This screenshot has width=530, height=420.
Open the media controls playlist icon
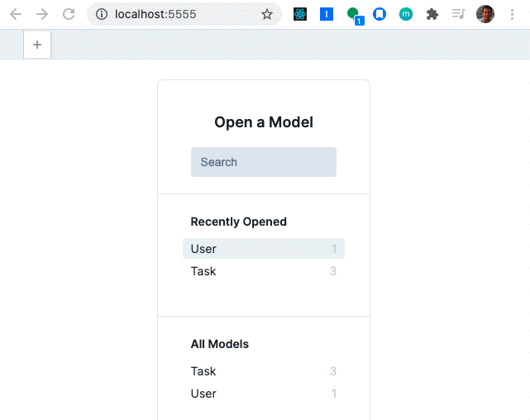(458, 14)
